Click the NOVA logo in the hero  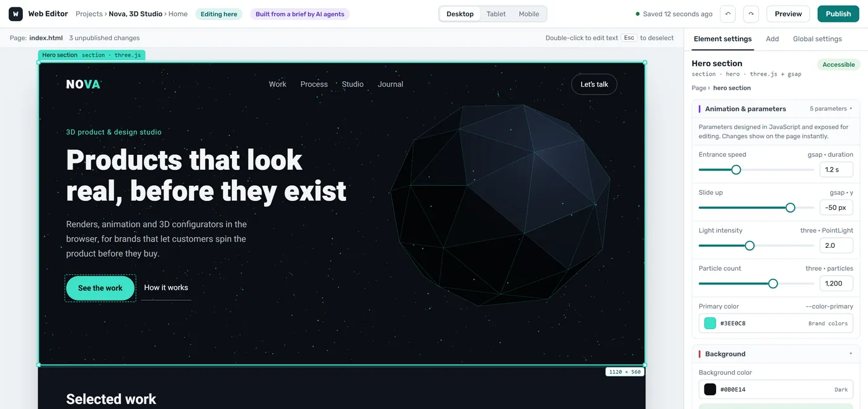[x=83, y=84]
